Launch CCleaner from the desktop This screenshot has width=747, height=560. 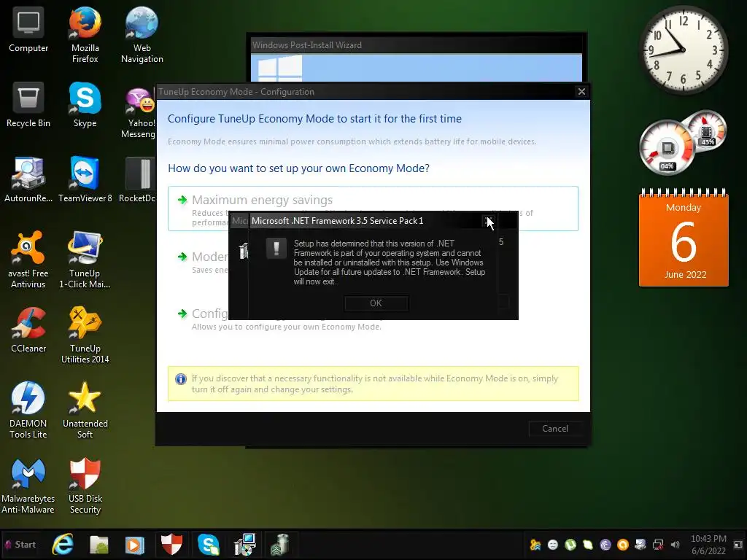[28, 330]
